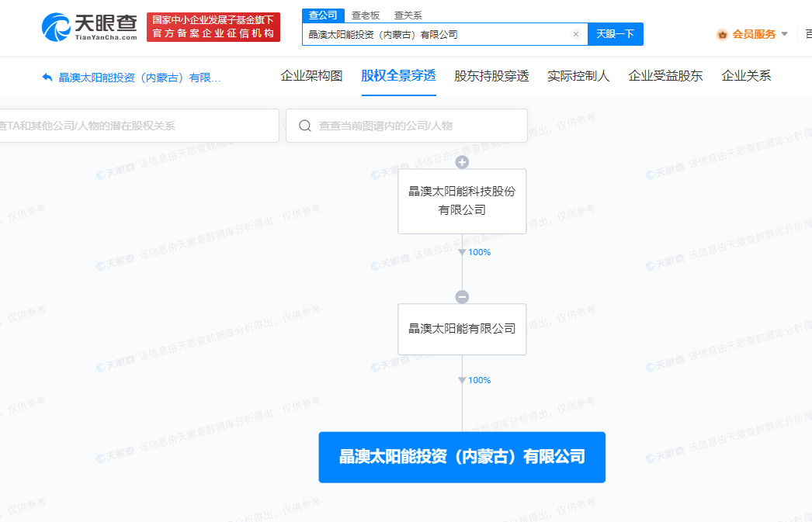The image size is (812, 522).
Task: Select the 查公司 search tab
Action: pos(322,15)
